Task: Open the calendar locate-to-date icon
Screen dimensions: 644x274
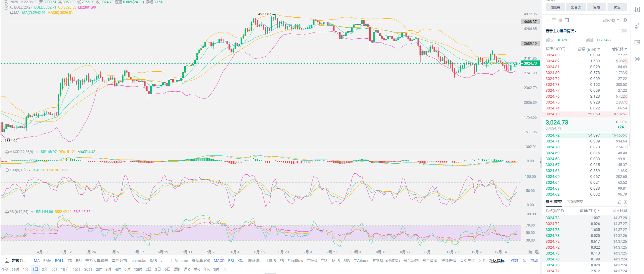Action: click(x=7, y=261)
